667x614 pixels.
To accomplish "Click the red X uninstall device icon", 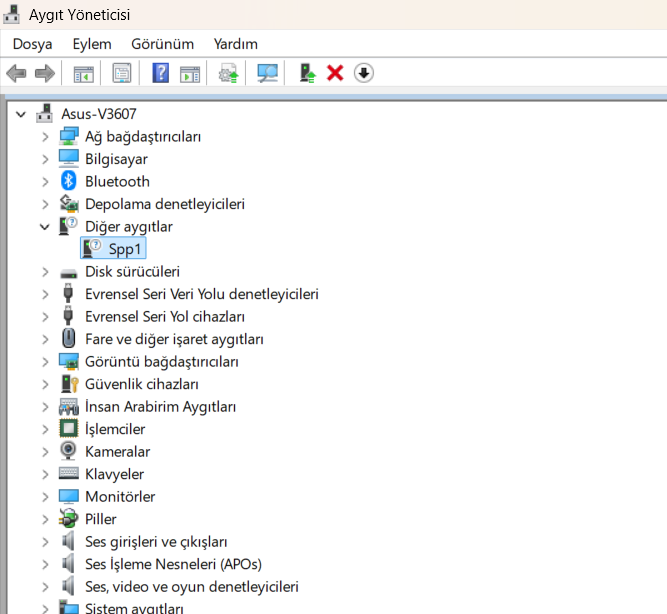I will [335, 73].
